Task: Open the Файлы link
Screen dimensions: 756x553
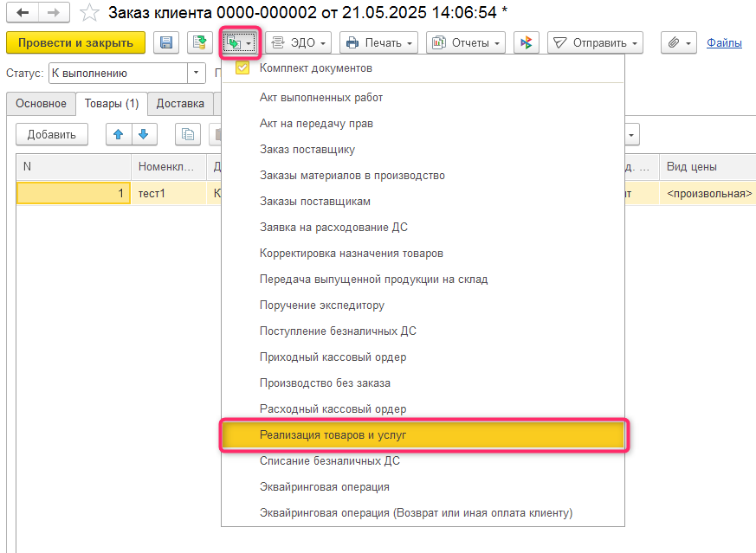Action: [x=724, y=42]
